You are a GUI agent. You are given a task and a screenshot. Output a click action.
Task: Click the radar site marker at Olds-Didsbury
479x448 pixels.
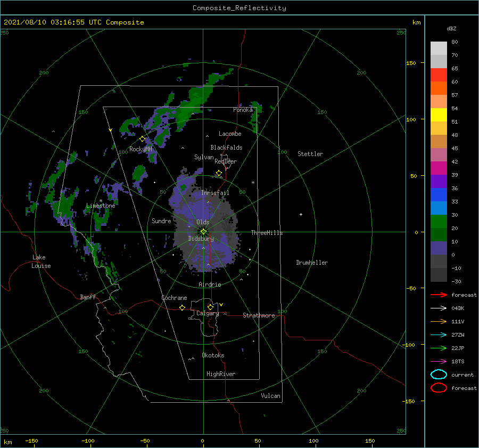coord(203,232)
